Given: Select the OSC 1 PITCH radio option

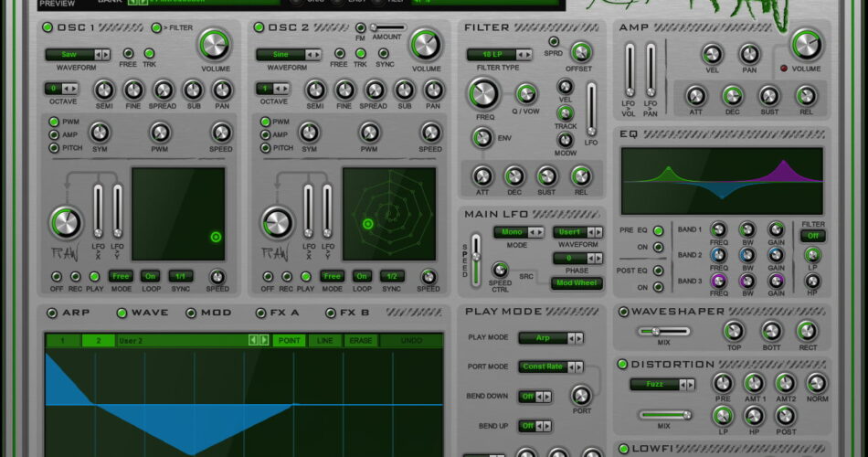Looking at the screenshot, I should 54,148.
